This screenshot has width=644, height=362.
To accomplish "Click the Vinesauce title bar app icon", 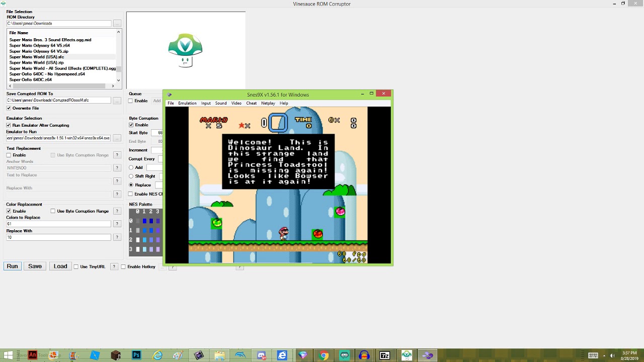I will tap(3, 4).
